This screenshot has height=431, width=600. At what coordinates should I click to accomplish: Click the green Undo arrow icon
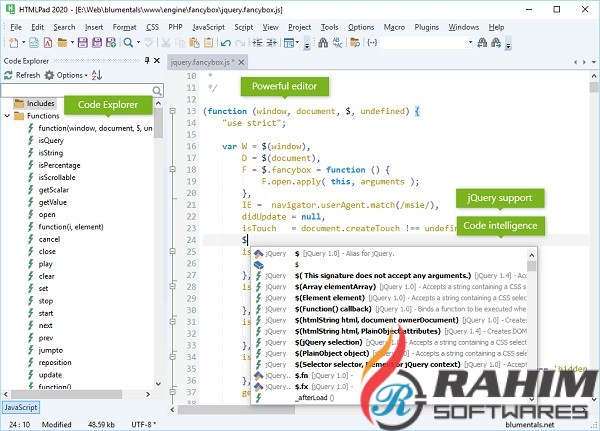[226, 42]
